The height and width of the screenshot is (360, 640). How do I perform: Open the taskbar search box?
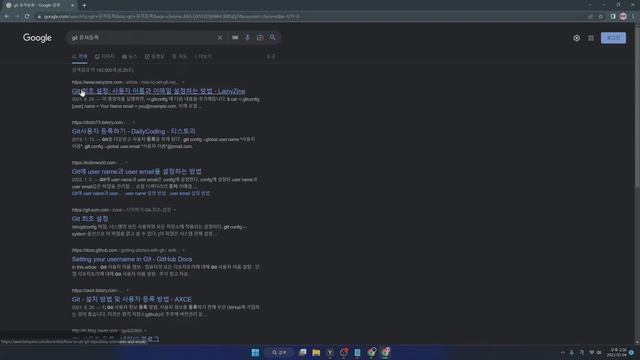point(279,352)
